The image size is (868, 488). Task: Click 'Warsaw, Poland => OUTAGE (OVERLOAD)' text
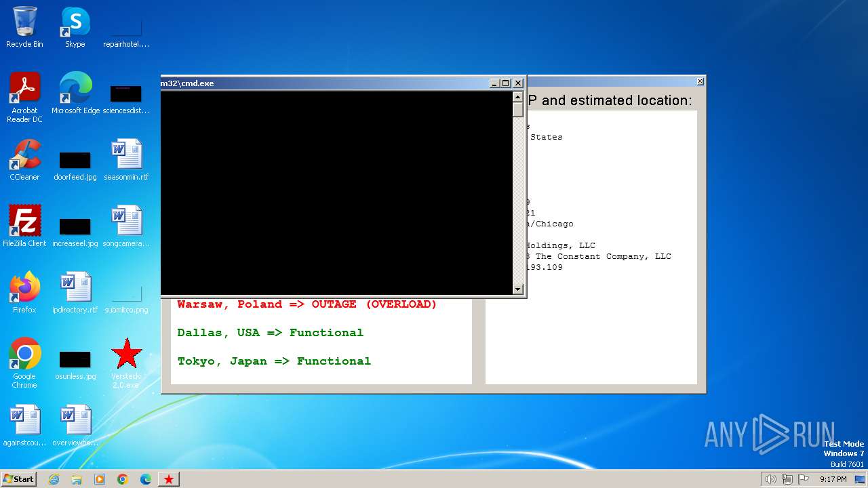[x=307, y=304]
